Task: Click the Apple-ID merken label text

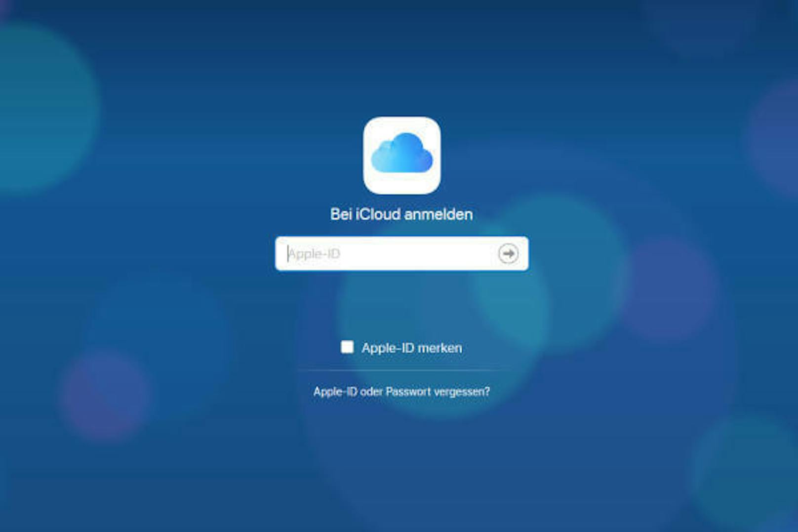Action: tap(412, 348)
